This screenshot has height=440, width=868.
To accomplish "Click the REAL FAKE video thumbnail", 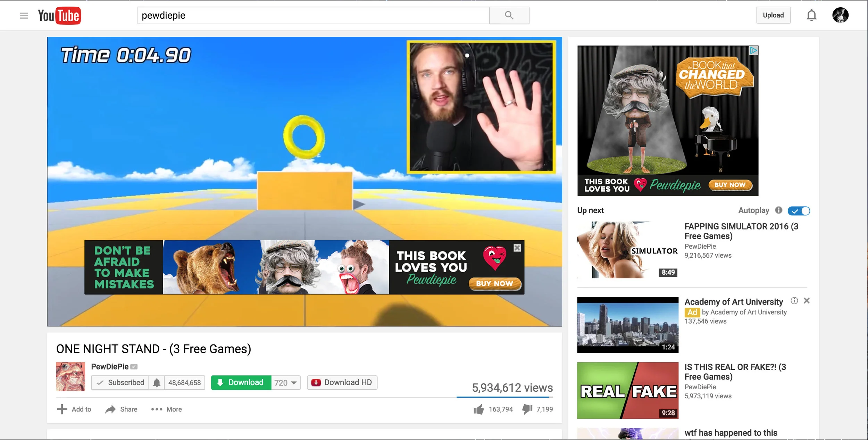I will point(628,390).
